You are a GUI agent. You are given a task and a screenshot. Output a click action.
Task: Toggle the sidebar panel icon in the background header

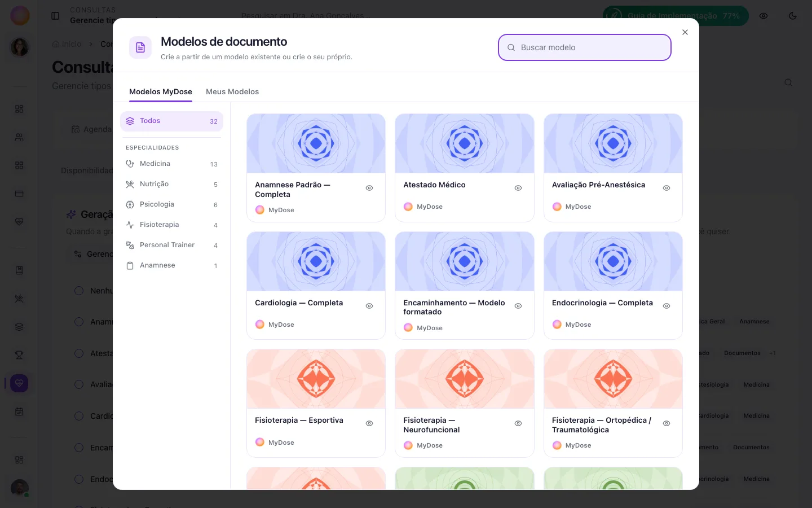pos(55,16)
